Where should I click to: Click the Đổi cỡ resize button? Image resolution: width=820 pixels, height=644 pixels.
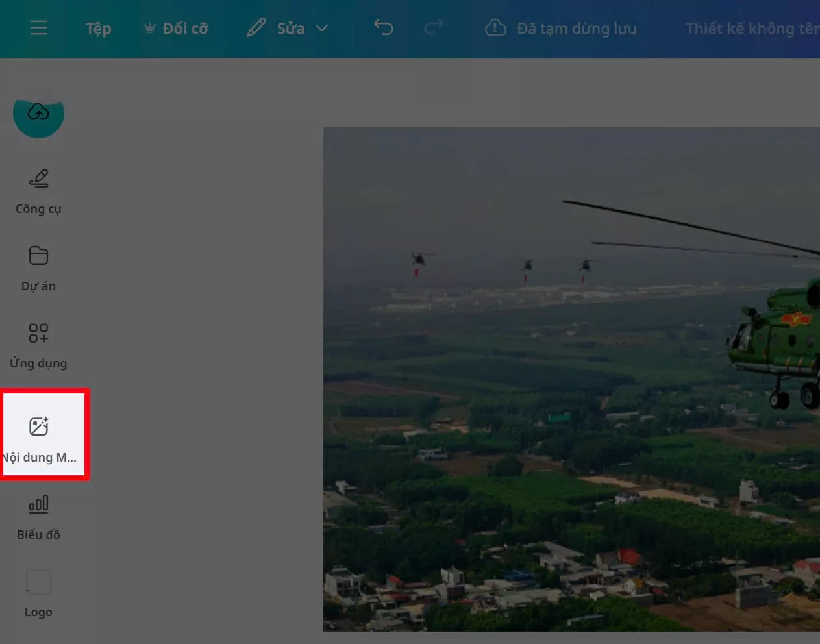pyautogui.click(x=176, y=29)
